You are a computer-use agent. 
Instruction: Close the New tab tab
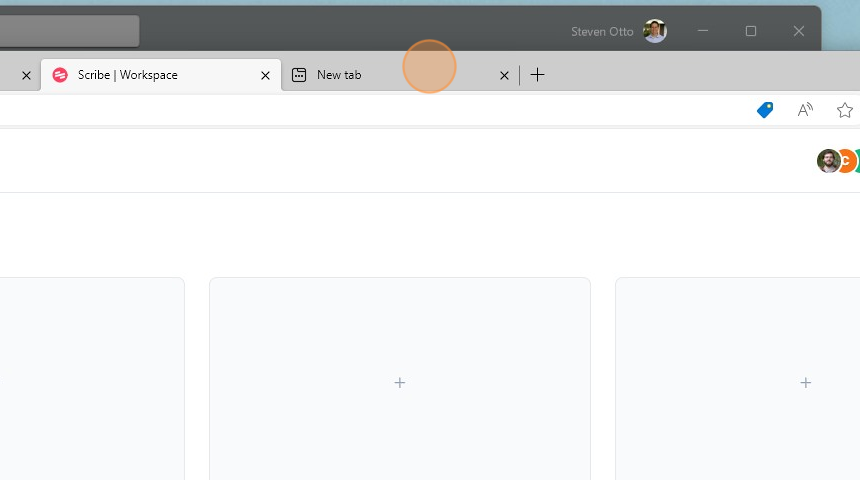[x=504, y=75]
